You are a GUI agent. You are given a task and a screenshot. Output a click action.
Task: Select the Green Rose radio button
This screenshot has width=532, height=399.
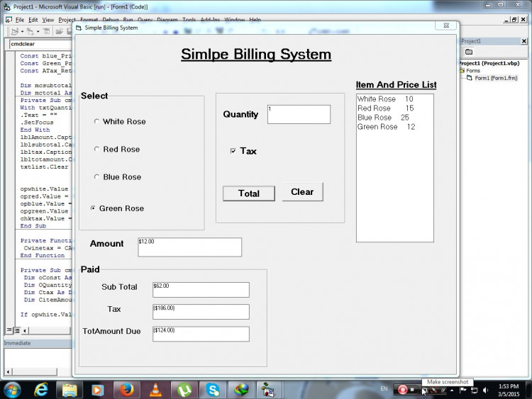pyautogui.click(x=93, y=208)
